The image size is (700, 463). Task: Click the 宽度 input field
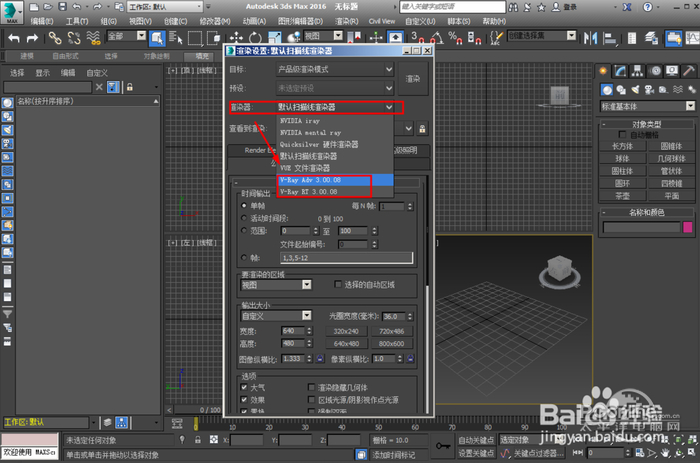click(x=293, y=331)
